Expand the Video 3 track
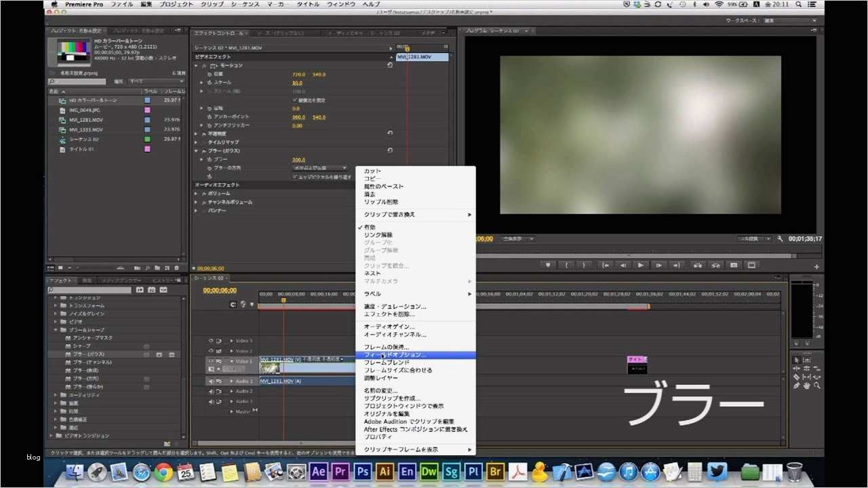Image resolution: width=868 pixels, height=488 pixels. (x=231, y=341)
